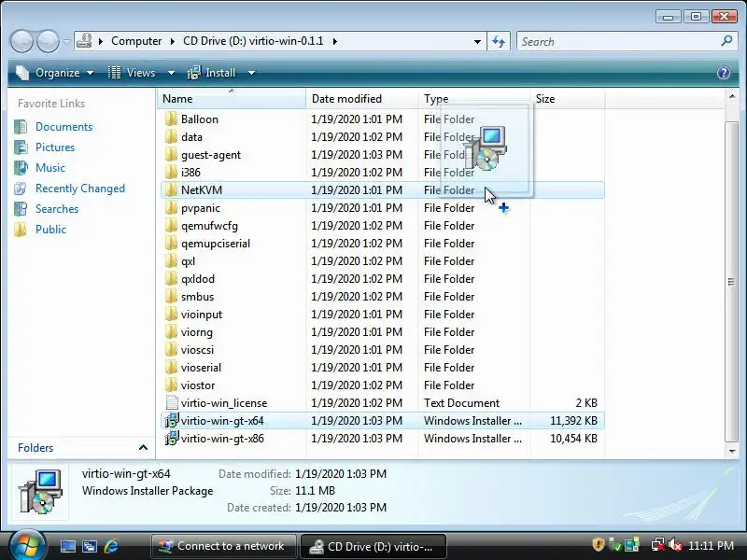
Task: Click the vertical scrollbar thumb
Action: (731, 281)
